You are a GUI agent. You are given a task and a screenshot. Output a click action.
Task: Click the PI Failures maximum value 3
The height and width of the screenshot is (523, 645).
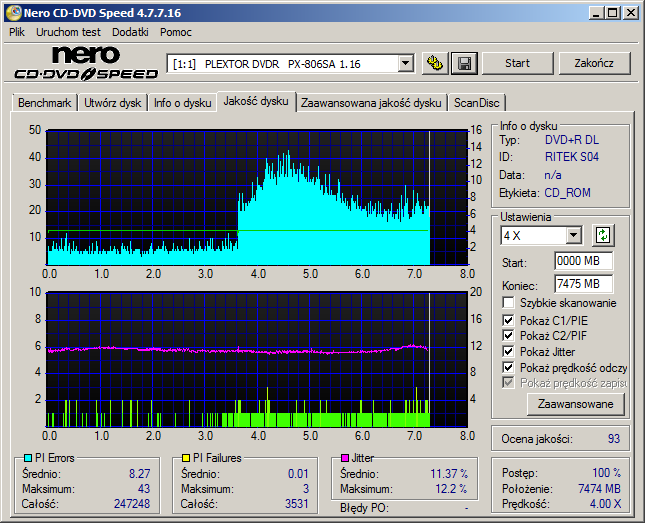click(306, 489)
